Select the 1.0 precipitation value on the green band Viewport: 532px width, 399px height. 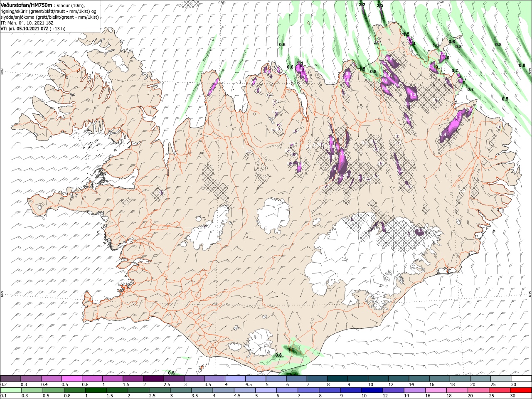tap(436, 46)
